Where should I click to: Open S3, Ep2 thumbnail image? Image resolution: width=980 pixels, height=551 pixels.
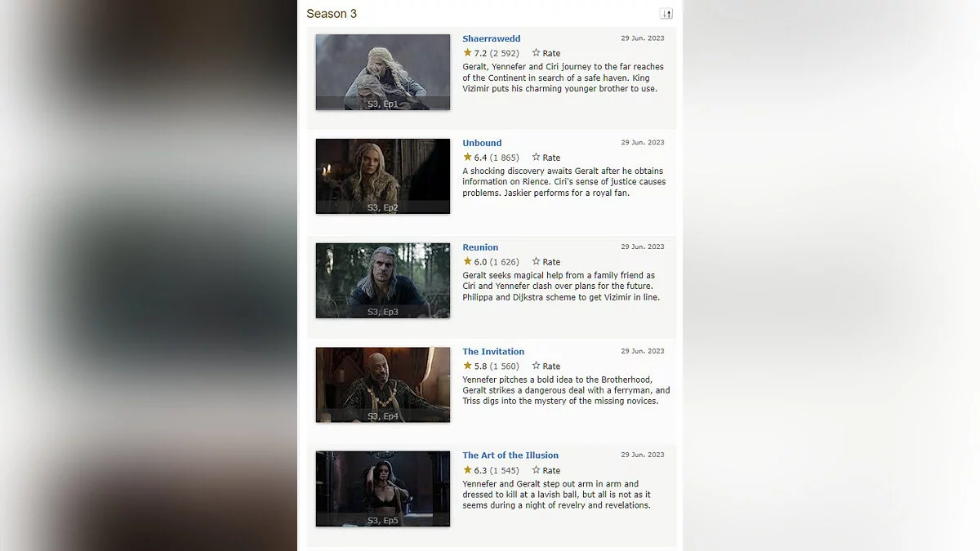pos(383,176)
